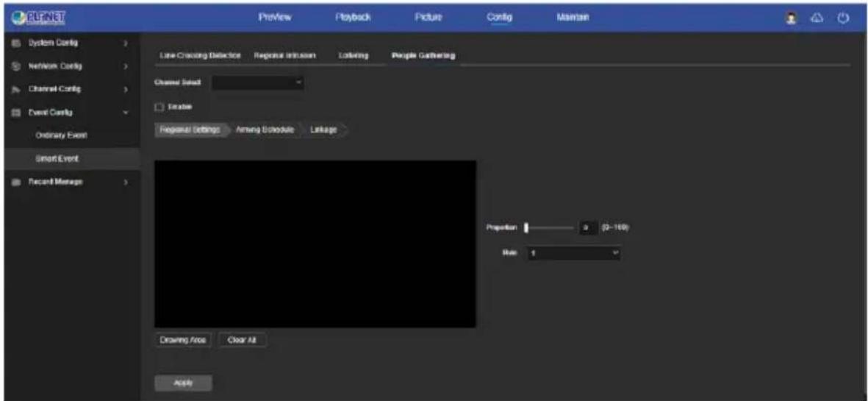This screenshot has height=401, width=868.
Task: Select Linkage step
Action: [324, 129]
